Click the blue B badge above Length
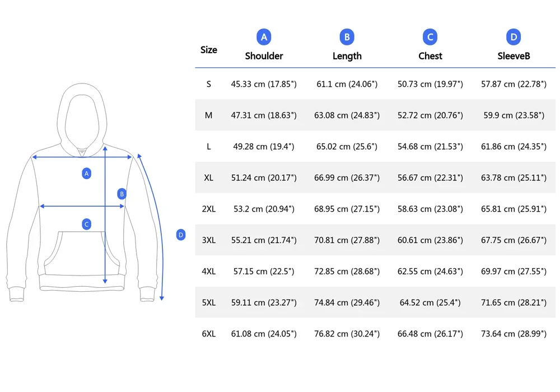The image size is (560, 392). point(347,38)
